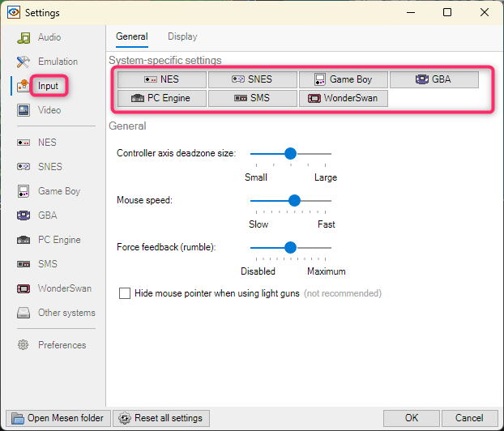Click the Reset all settings button
This screenshot has height=431, width=504.
[x=161, y=418]
